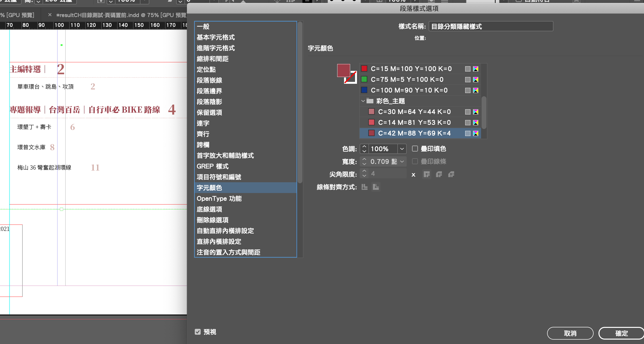Select the round join icon
Screen dimensions: 644x344
[x=439, y=174]
